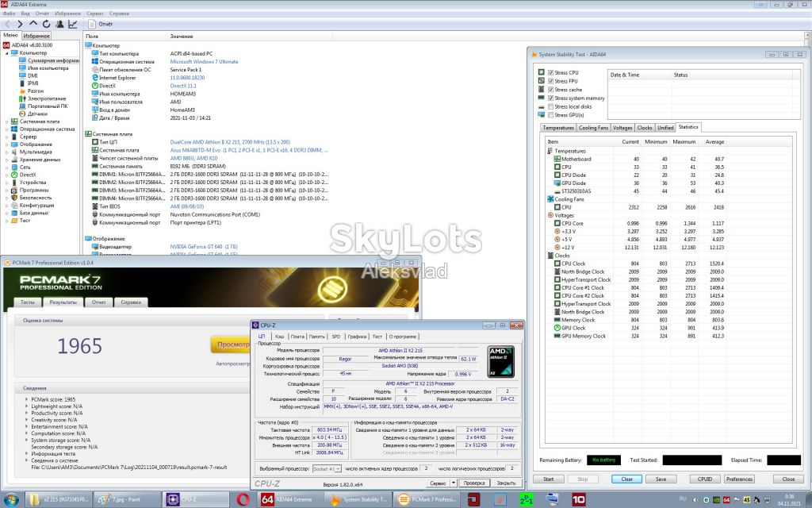Viewport: 812px width, 508px height.
Task: Open Preferences in System Stability Test
Action: click(x=739, y=479)
